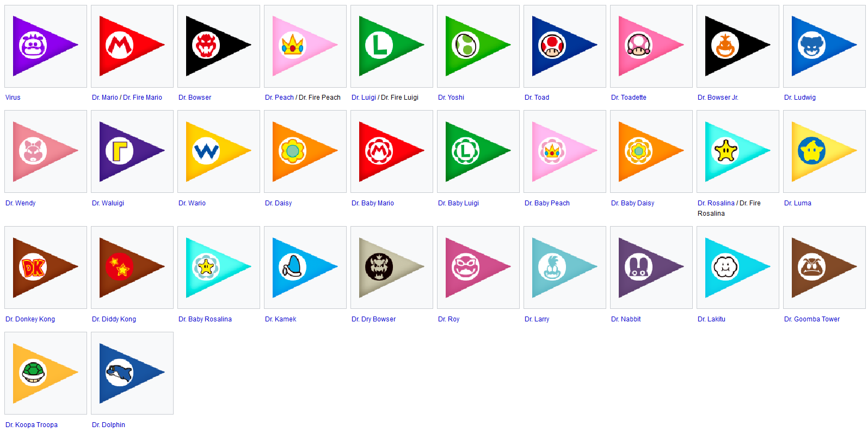Image resolution: width=868 pixels, height=432 pixels.
Task: Select the teal Dr. Larry flag image
Action: pos(565,267)
